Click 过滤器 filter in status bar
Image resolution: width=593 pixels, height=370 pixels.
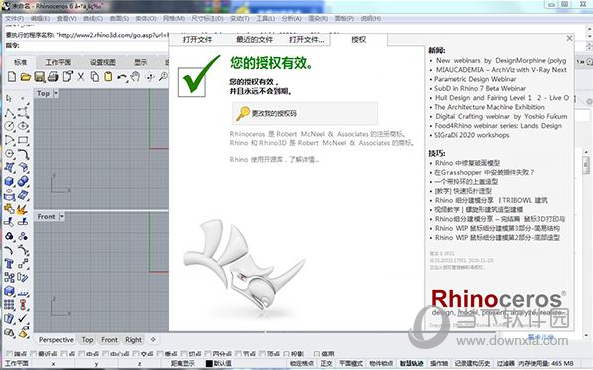click(x=506, y=364)
